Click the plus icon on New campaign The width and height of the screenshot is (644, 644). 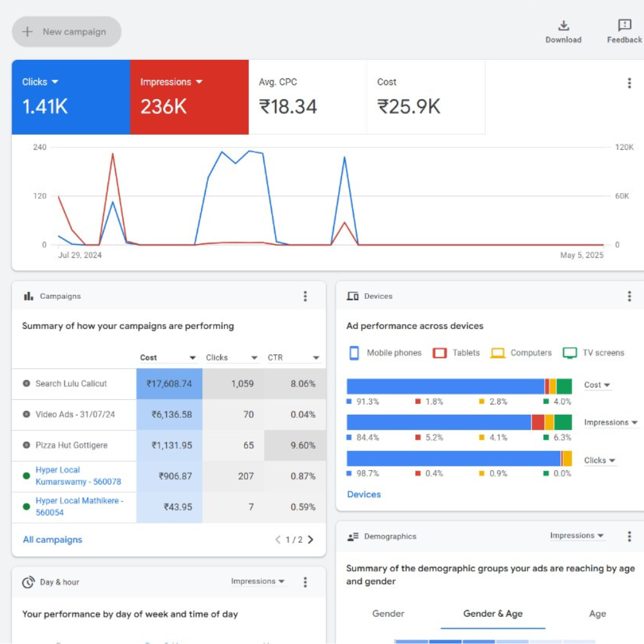pos(28,32)
